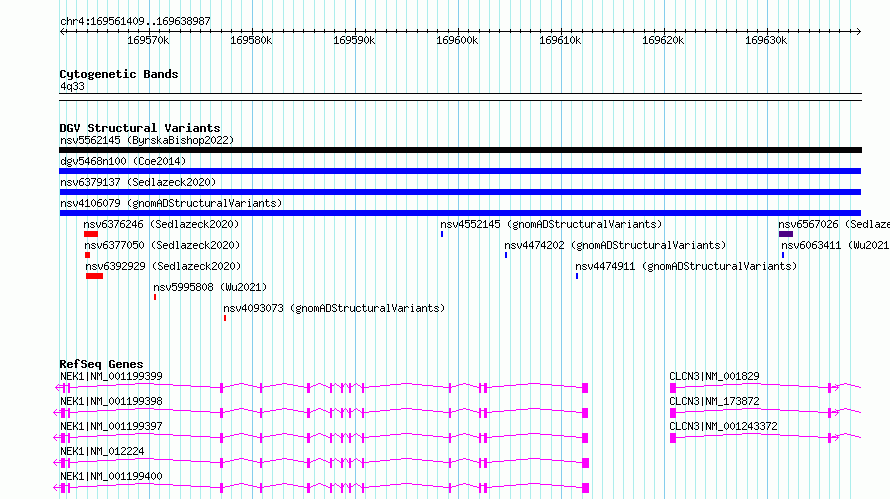This screenshot has width=890, height=499.
Task: Open NEK1|NM_001199398 transcript label
Action: (111, 401)
